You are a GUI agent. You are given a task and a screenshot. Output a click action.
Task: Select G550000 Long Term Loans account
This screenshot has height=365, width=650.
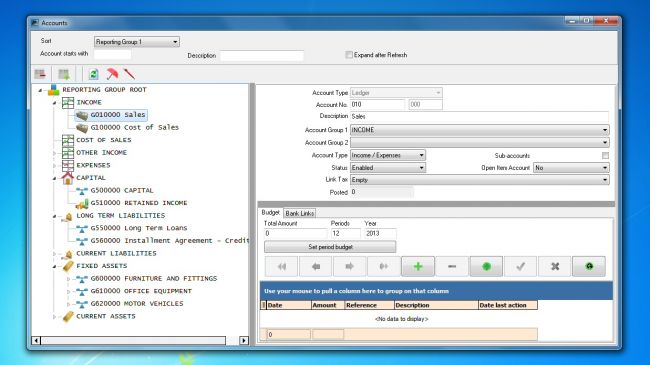(x=139, y=228)
